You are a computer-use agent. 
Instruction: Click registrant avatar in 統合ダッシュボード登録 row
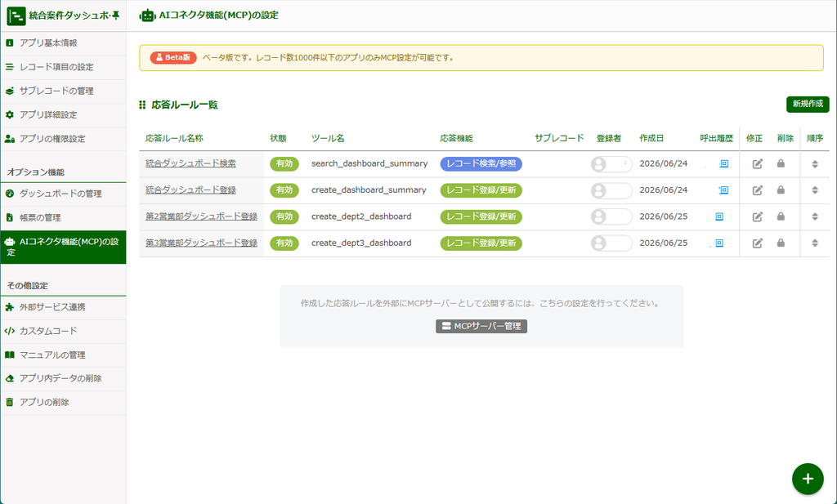point(599,190)
